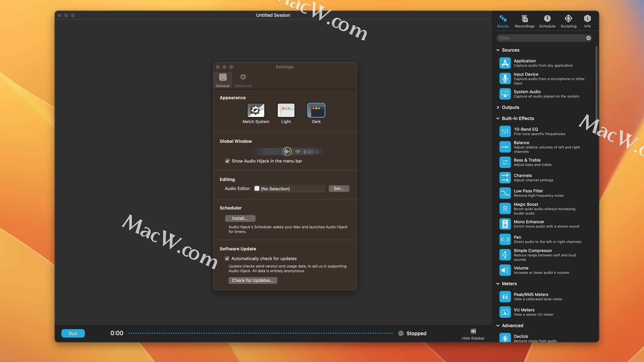Image resolution: width=644 pixels, height=362 pixels.
Task: Click 'View a stereo VU meter' description
Action: (533, 315)
